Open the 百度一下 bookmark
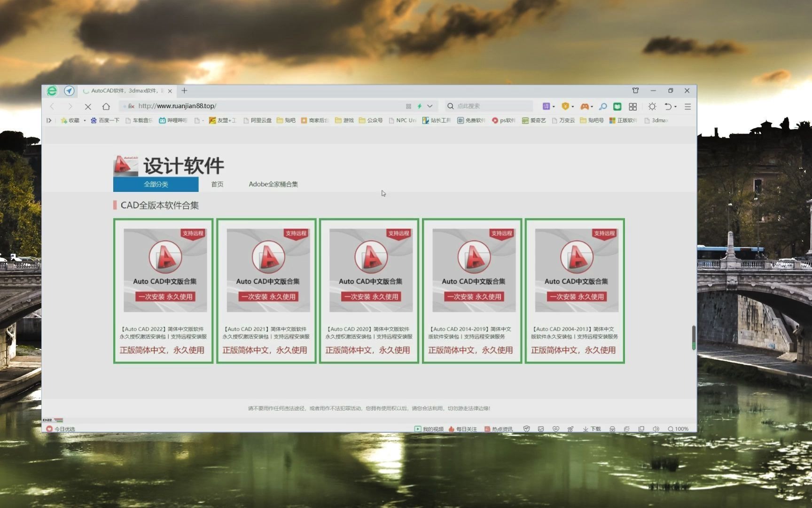812x508 pixels. pos(105,120)
